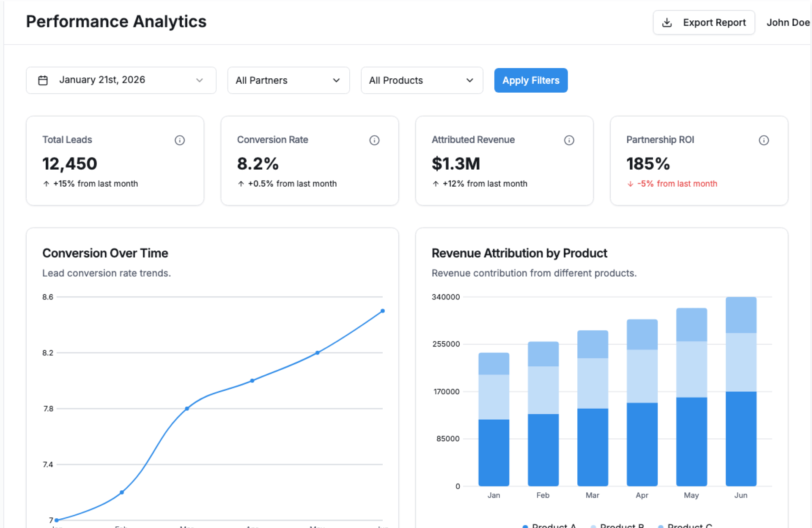Screen dimensions: 812x528
Task: Click the info icon on Total Leads card
Action: (x=180, y=140)
